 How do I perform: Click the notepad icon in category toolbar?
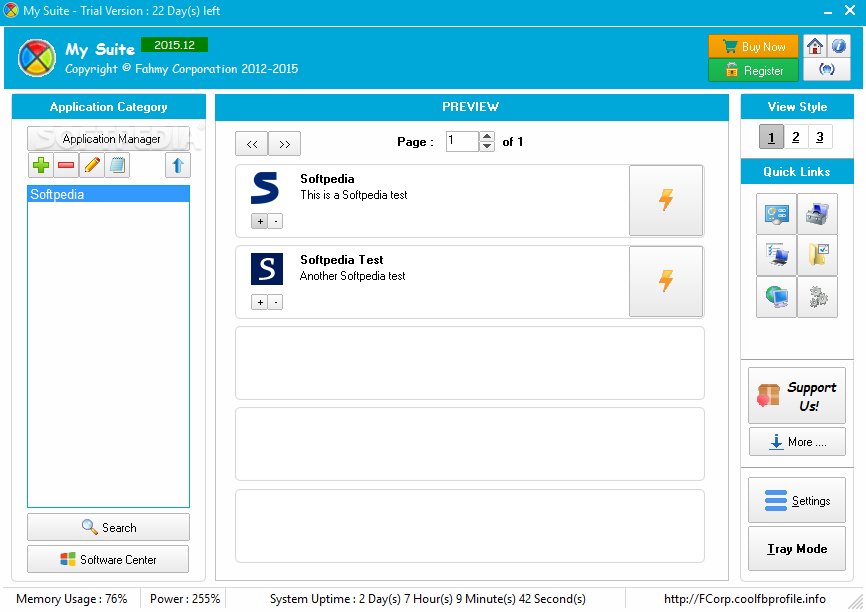(118, 165)
